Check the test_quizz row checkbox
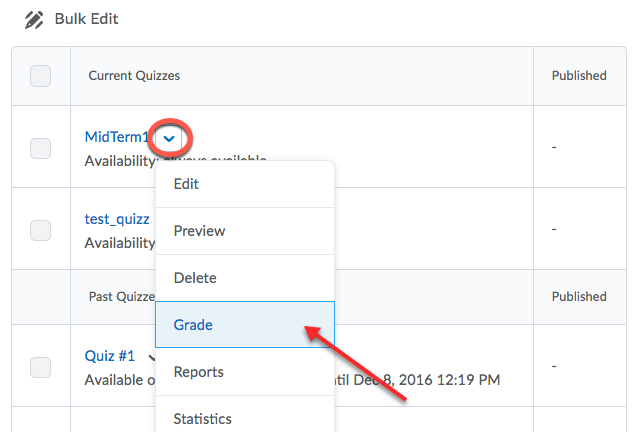641x432 pixels. click(40, 231)
